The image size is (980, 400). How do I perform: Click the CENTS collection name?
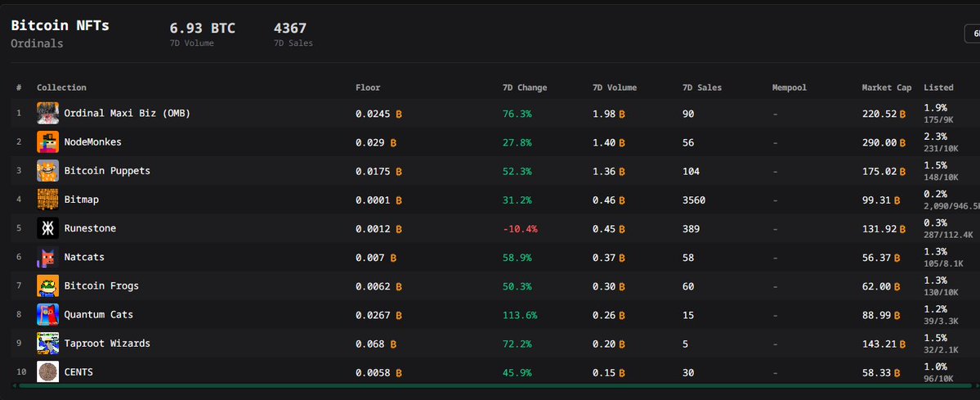coord(78,372)
